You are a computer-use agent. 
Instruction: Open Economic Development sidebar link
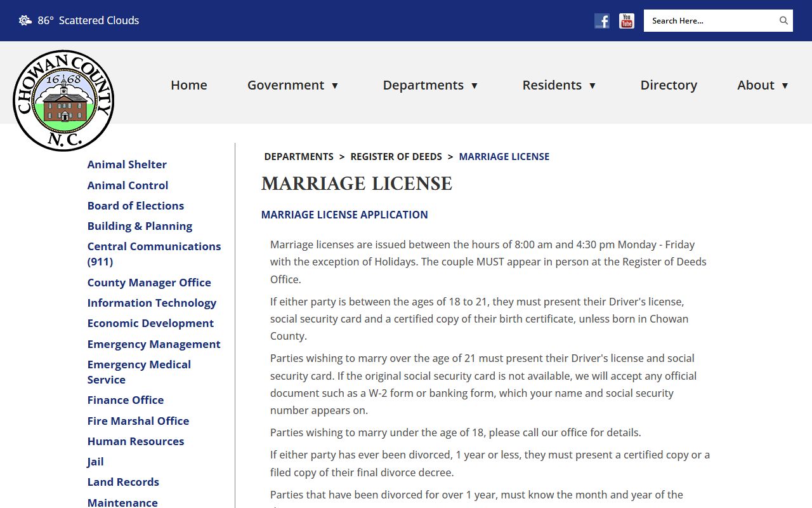(x=150, y=323)
